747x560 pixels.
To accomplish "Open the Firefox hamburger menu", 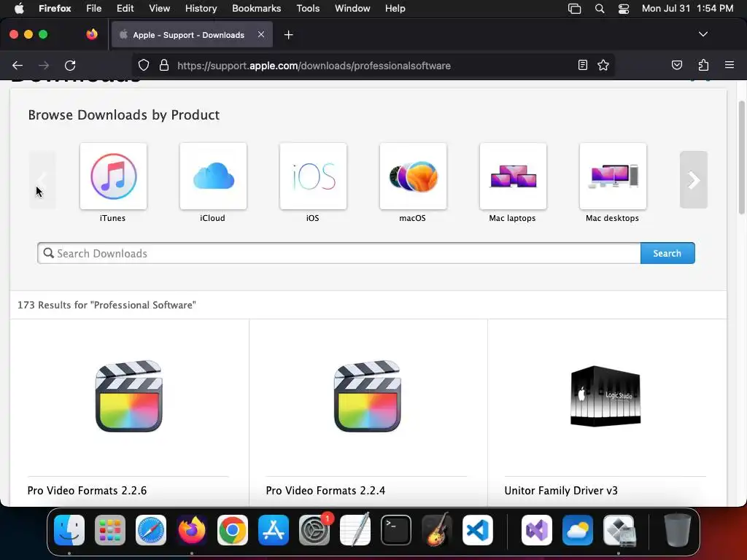I will (729, 65).
